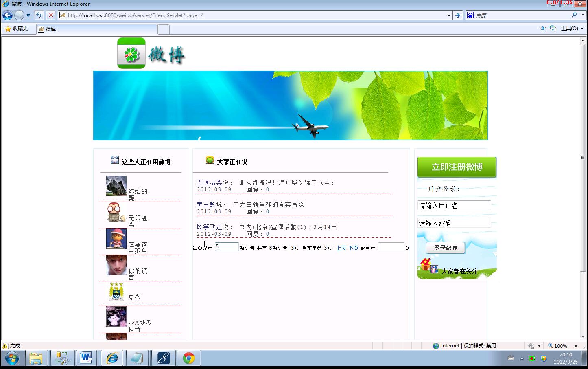588x369 pixels.
Task: Click the post 國內(北京)宣傳活動(1)：3月14日
Action: 288,227
